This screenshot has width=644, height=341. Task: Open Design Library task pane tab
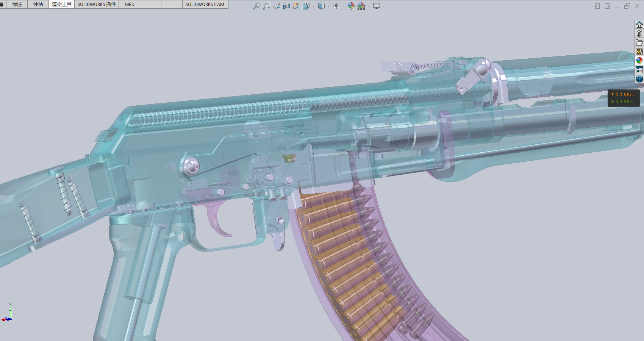coord(639,33)
